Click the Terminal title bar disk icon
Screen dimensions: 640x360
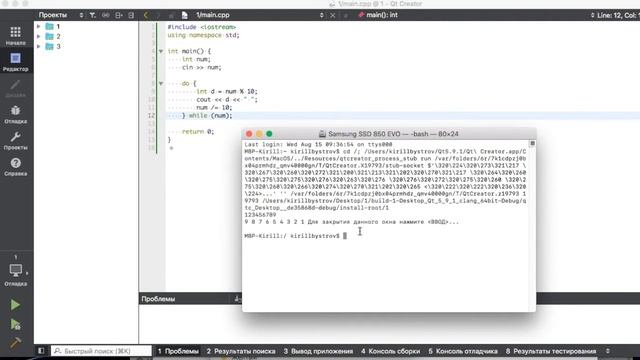(x=322, y=134)
